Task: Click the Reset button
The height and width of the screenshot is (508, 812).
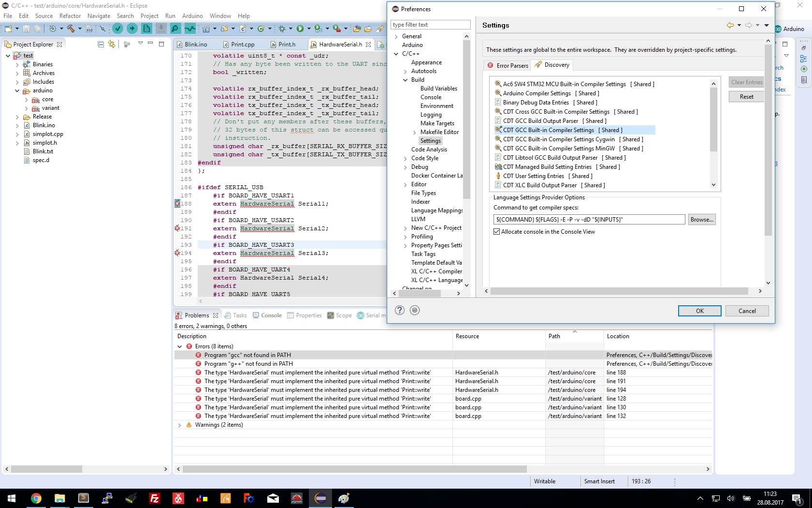Action: tap(746, 97)
